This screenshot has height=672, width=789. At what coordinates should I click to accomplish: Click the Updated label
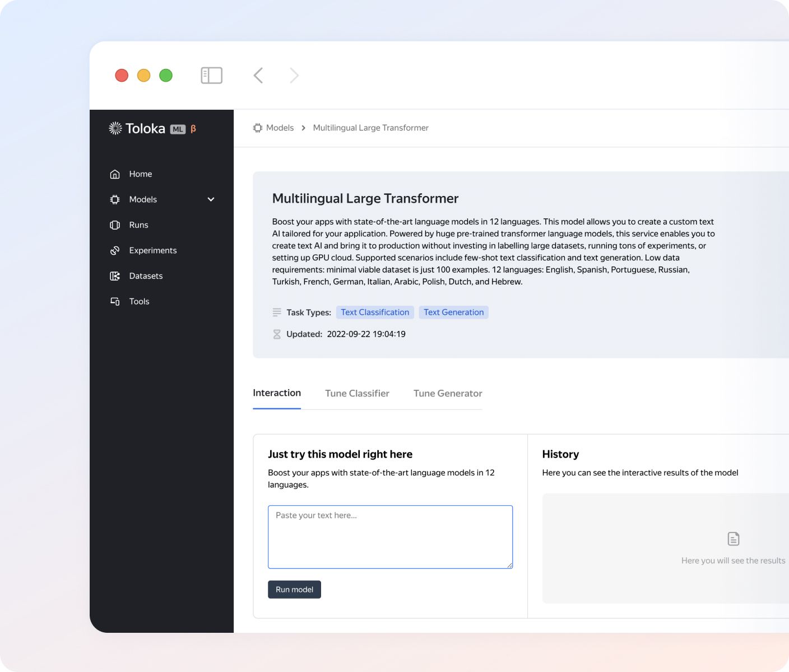[304, 334]
